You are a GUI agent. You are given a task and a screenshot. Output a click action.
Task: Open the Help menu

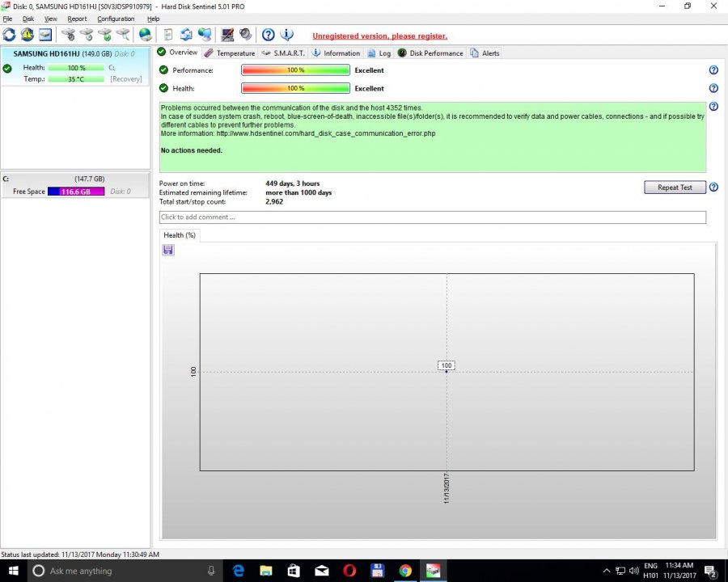[153, 19]
